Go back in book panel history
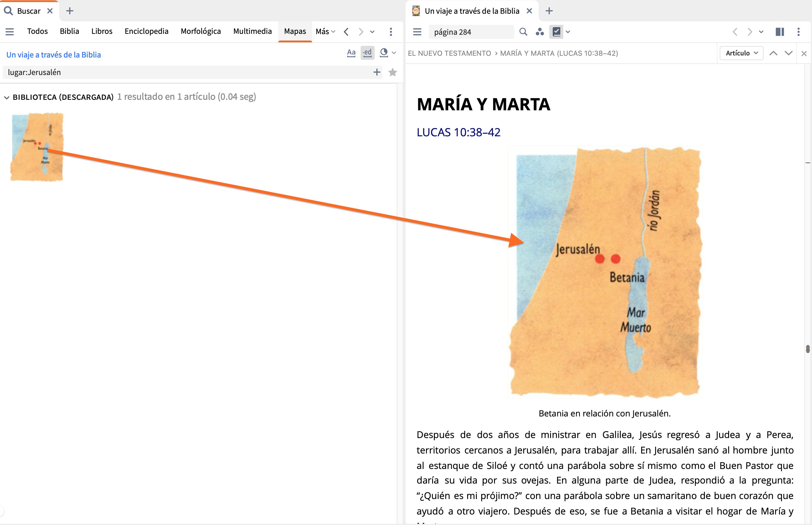Screen dimensions: 812x525 point(735,32)
